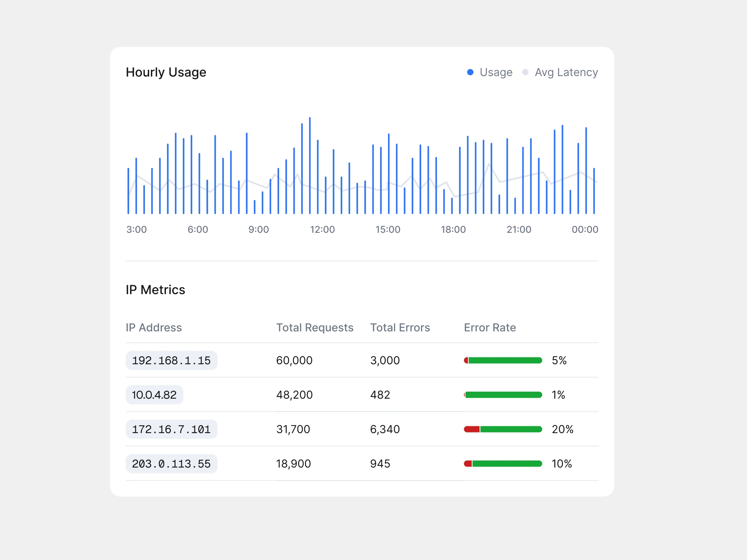Click the IP Metrics section heading
The image size is (747, 560).
tap(156, 290)
